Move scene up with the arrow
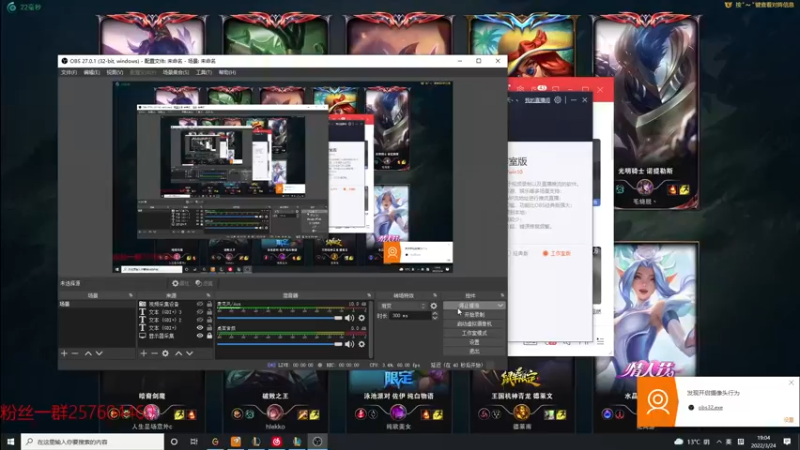The width and height of the screenshot is (800, 450). [88, 353]
